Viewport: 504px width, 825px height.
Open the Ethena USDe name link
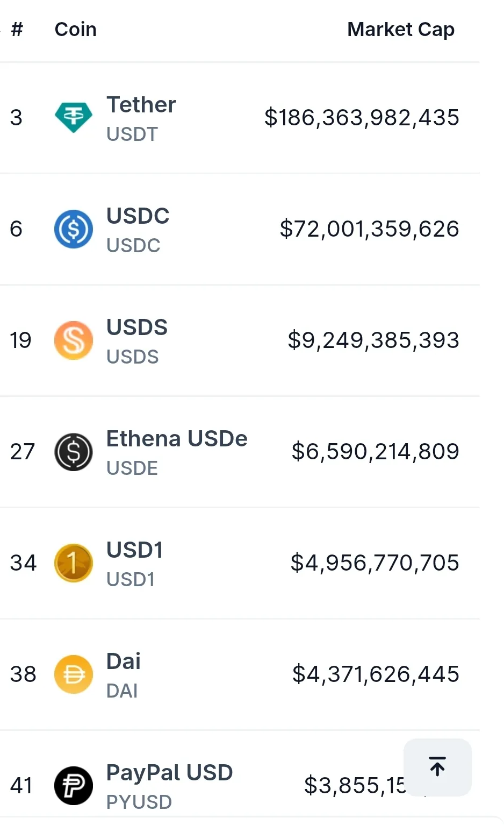(x=177, y=439)
